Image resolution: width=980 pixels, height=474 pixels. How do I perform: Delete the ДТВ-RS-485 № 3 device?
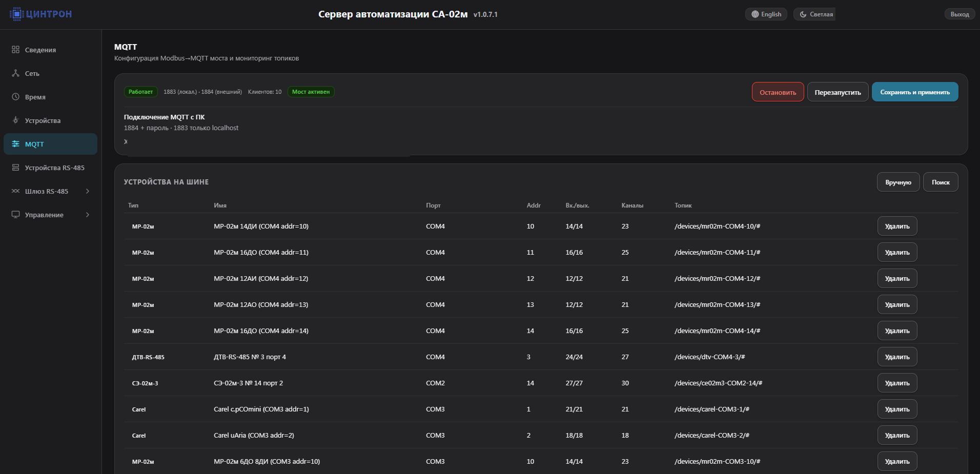(x=897, y=357)
